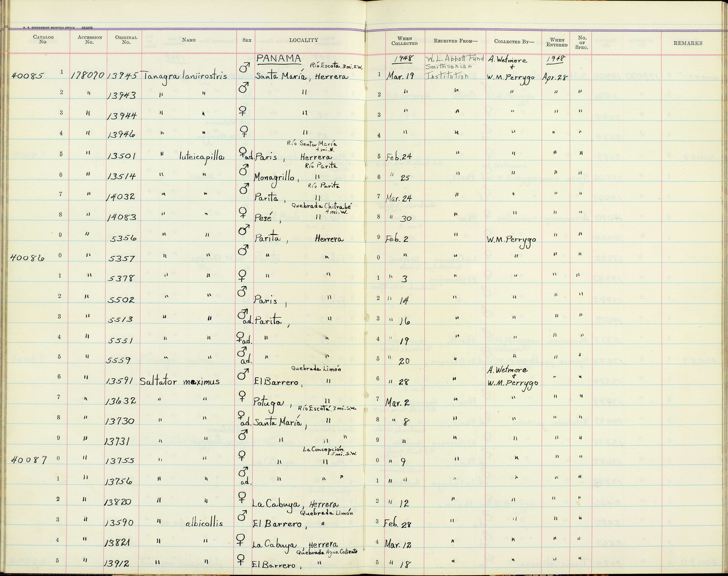728x576 pixels.
Task: Click original number 5502
Action: click(x=121, y=299)
